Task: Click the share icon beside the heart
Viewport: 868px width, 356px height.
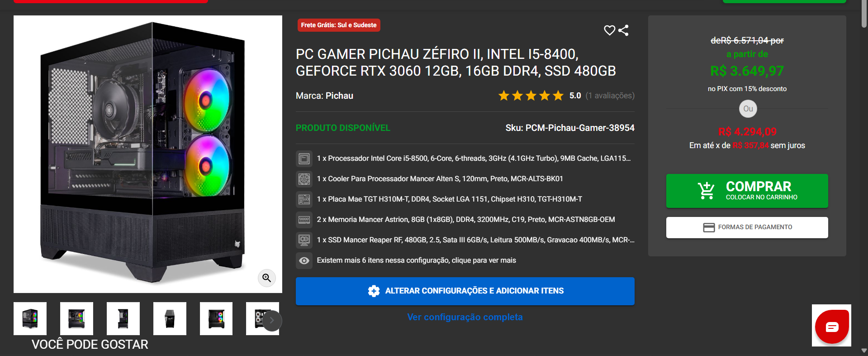Action: 623,30
